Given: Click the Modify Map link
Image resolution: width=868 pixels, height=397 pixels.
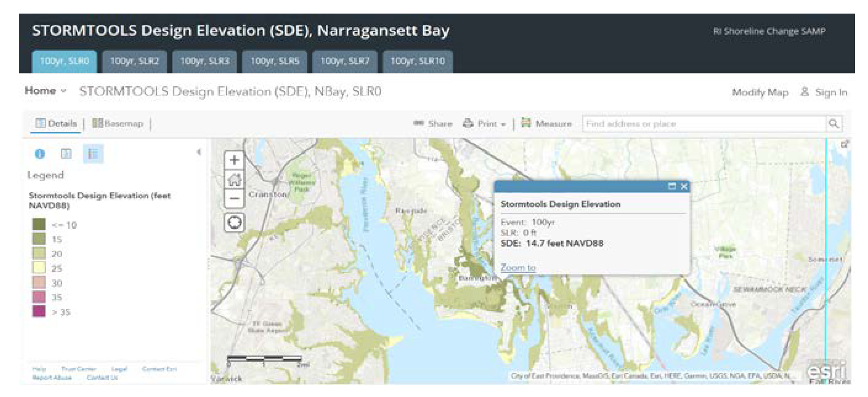Looking at the screenshot, I should click(760, 92).
